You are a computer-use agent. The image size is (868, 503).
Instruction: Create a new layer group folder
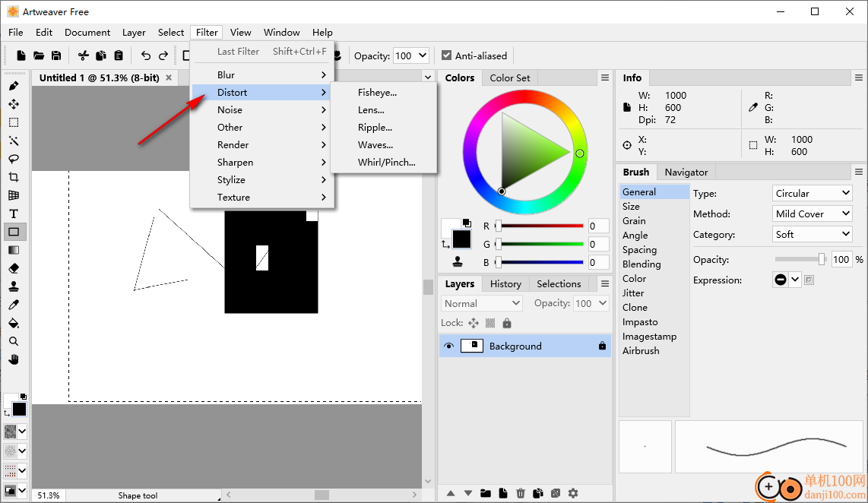point(486,493)
